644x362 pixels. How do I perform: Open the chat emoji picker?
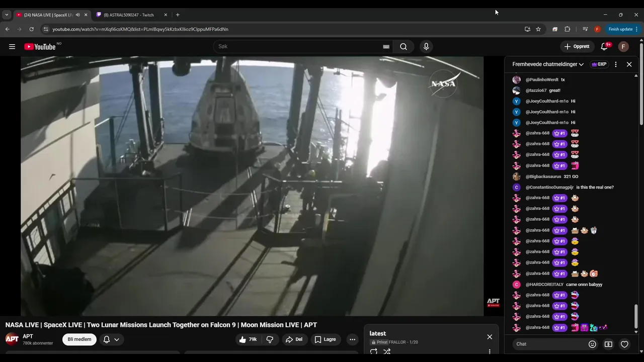[592, 344]
